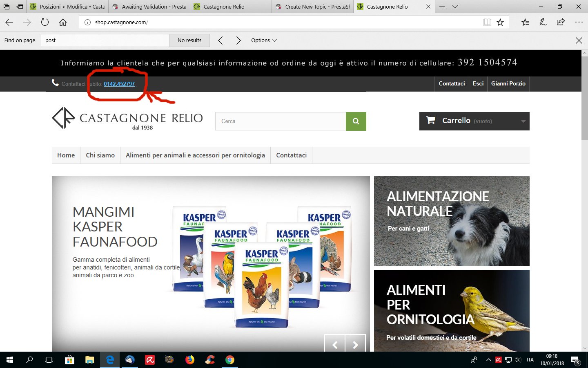Screen dimensions: 588x368
Task: Open the taskbar clock showing 09:18
Action: pos(552,360)
